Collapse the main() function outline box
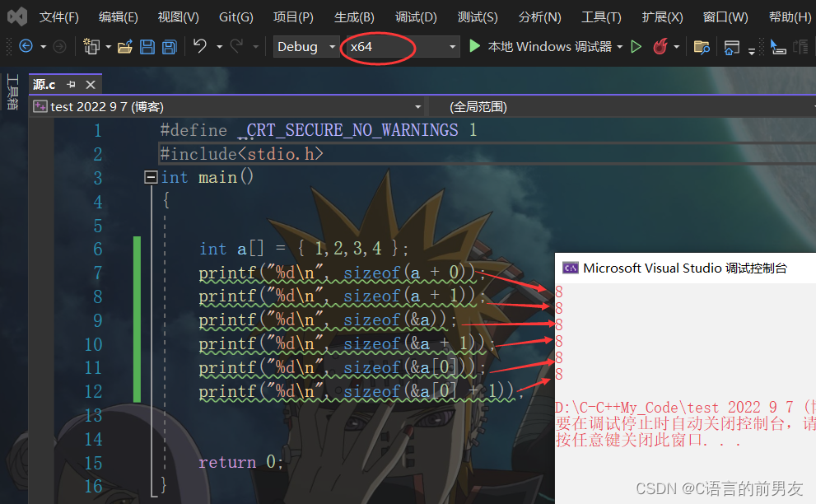This screenshot has width=816, height=504. pyautogui.click(x=151, y=178)
